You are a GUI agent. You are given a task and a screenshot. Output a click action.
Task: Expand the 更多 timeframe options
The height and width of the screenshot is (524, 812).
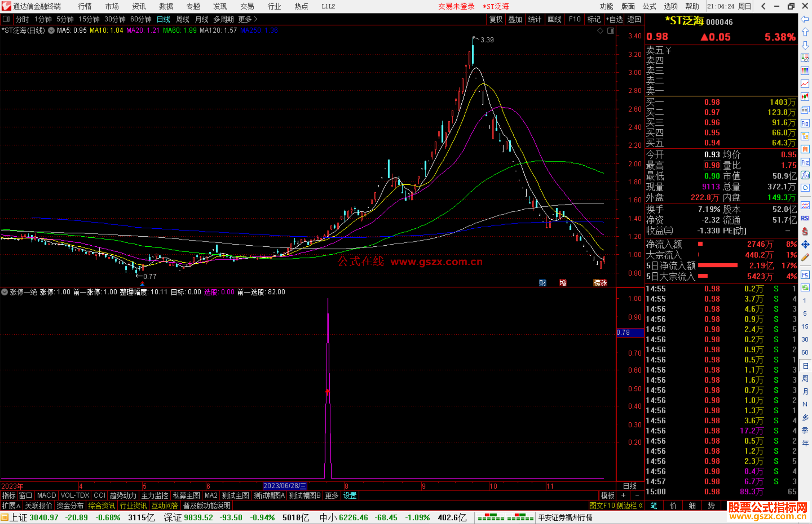point(248,19)
